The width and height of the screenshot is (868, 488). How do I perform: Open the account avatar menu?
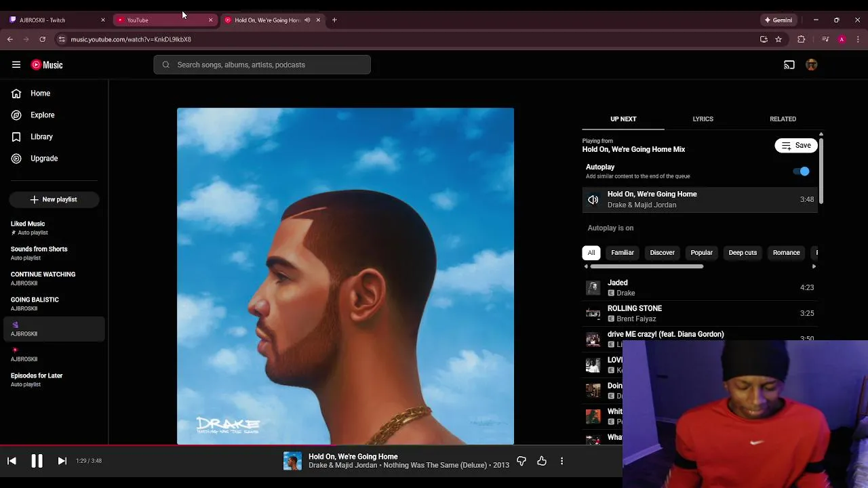(812, 65)
